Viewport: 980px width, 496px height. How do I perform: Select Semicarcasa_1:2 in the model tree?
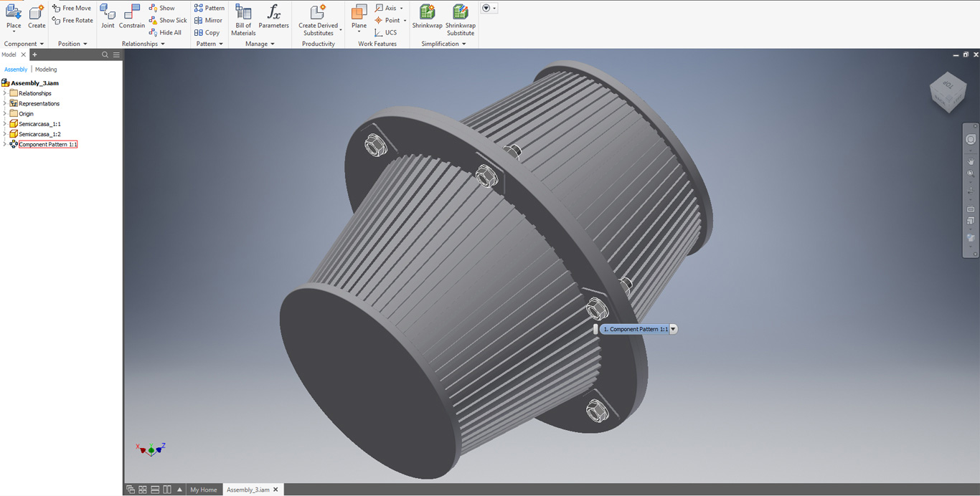[x=39, y=134]
